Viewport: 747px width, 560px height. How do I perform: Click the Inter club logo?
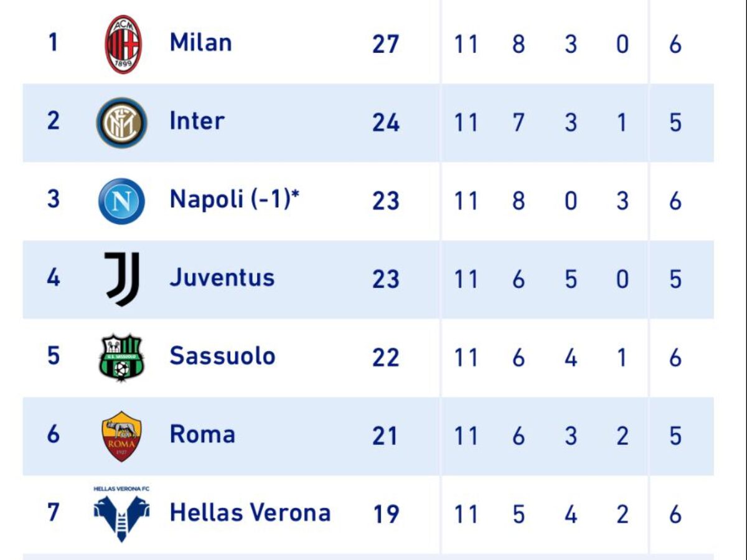point(121,123)
